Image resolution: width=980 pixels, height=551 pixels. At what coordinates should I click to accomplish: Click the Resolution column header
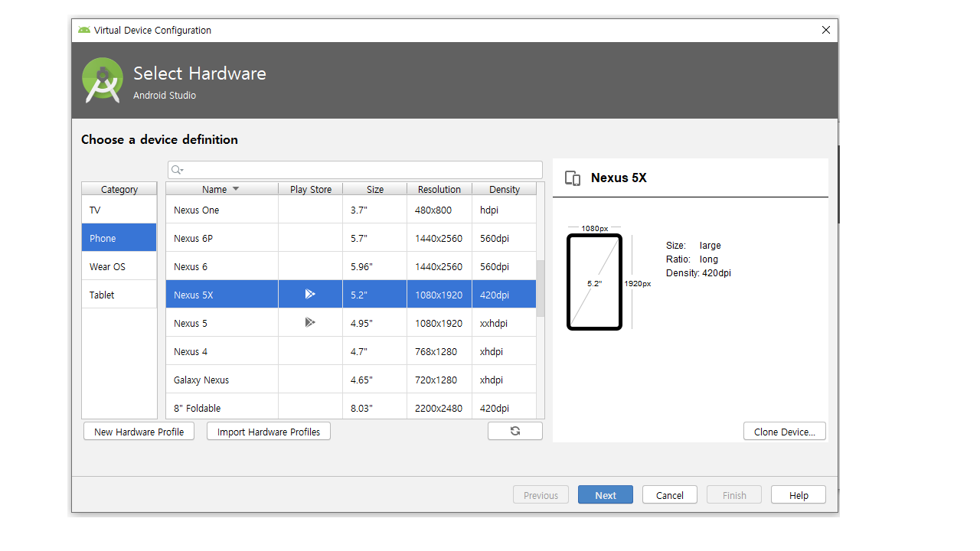439,189
